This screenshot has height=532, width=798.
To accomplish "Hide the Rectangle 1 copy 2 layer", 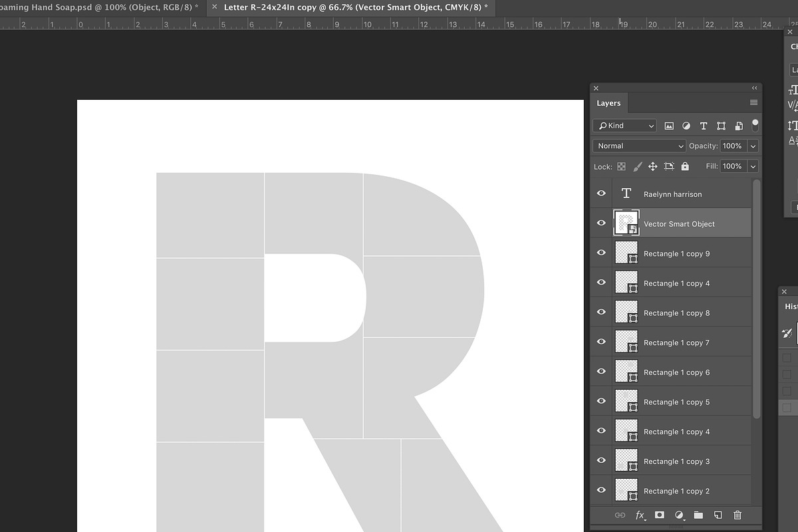I will [601, 490].
